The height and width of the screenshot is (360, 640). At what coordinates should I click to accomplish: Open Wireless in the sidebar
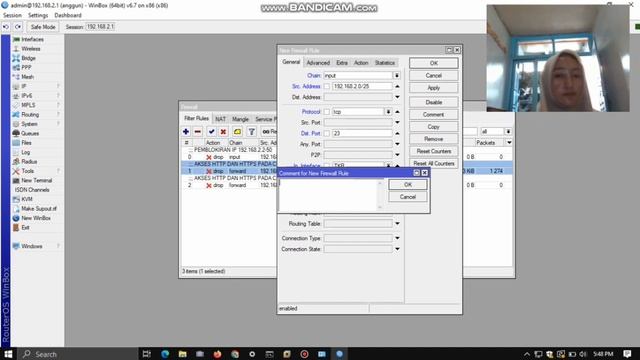point(31,49)
